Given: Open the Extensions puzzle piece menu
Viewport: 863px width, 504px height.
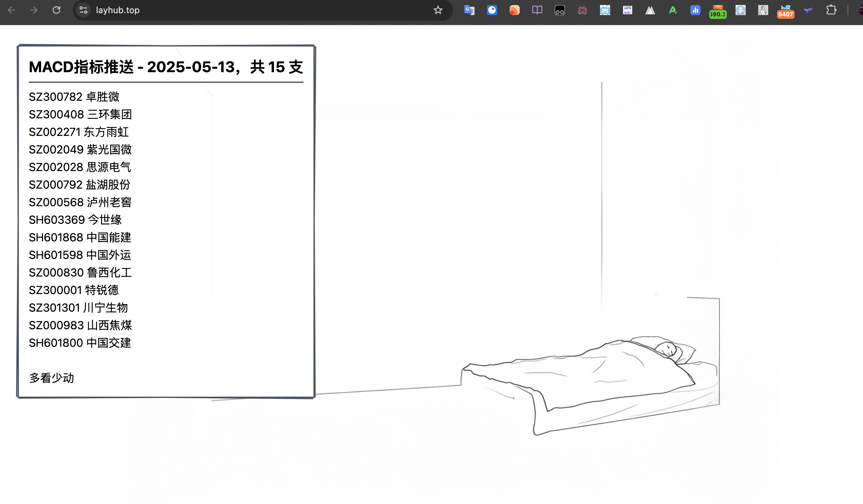Looking at the screenshot, I should [x=831, y=10].
